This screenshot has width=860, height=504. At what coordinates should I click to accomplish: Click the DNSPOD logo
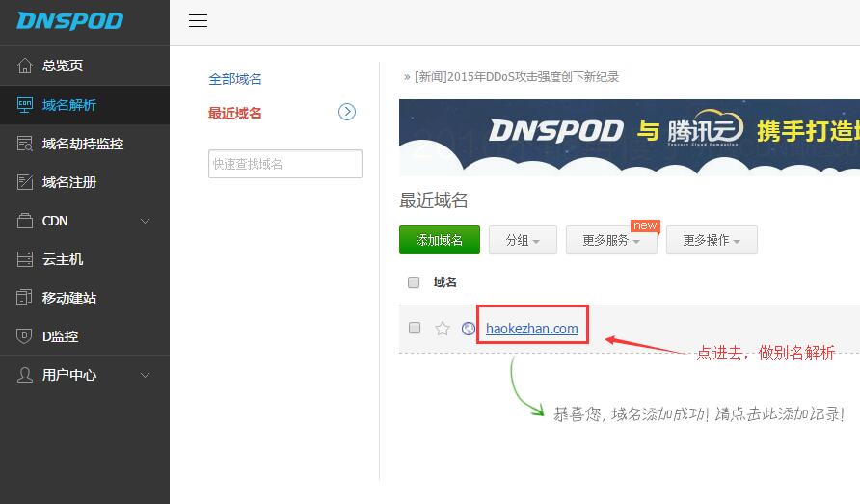pyautogui.click(x=69, y=21)
